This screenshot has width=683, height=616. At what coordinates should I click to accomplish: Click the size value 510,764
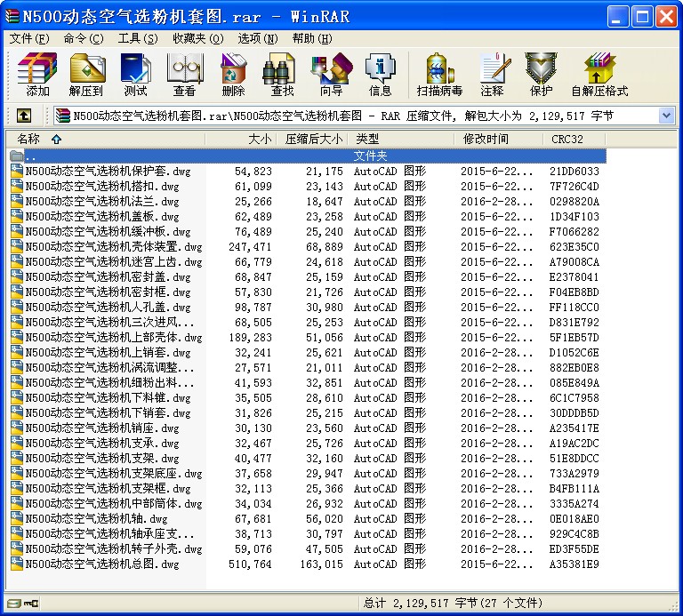pos(250,564)
